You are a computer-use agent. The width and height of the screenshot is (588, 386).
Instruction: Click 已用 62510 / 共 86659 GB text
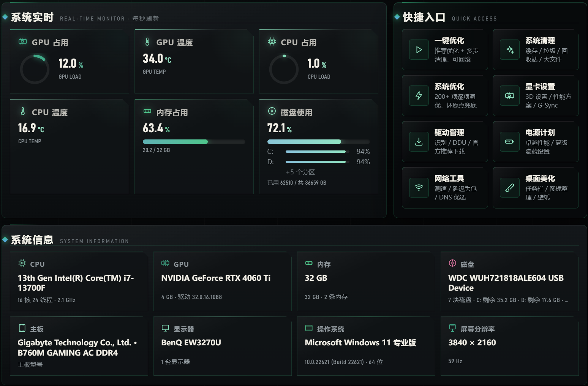(297, 183)
